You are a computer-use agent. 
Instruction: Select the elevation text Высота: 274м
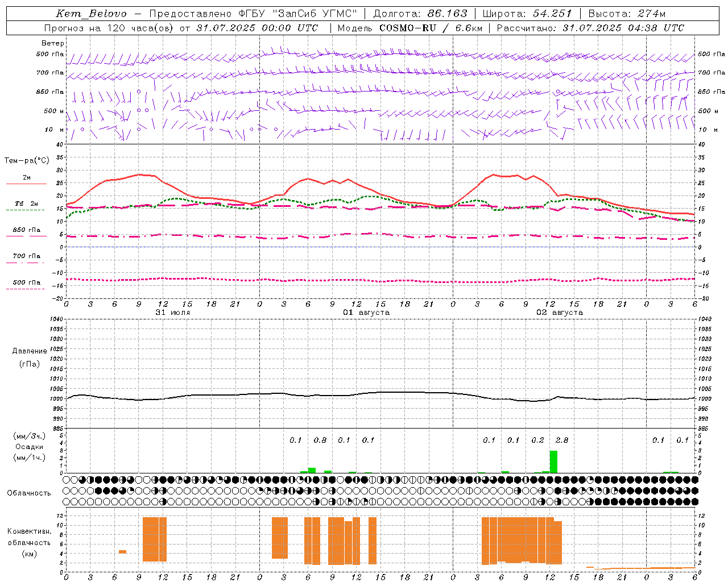pyautogui.click(x=627, y=14)
